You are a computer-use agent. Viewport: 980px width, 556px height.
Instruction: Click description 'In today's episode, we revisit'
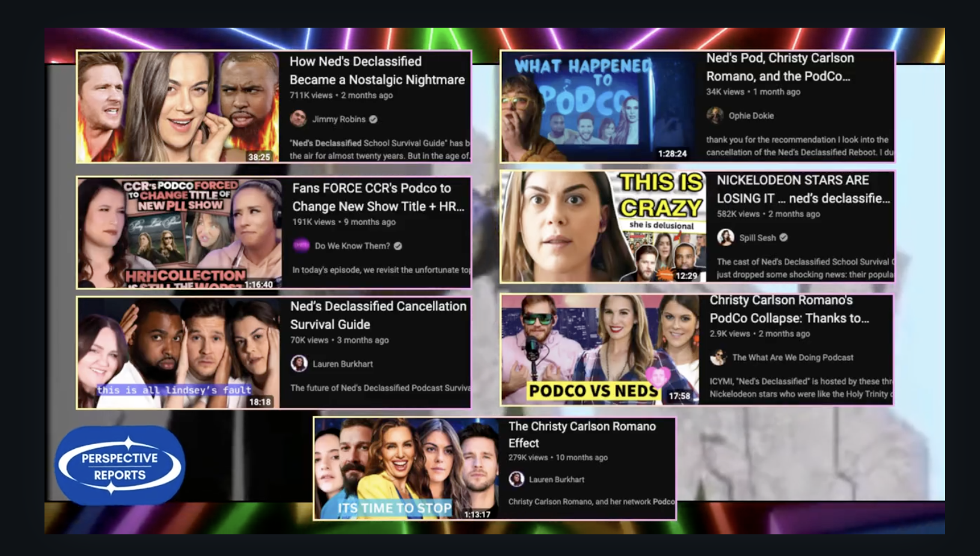click(x=381, y=270)
